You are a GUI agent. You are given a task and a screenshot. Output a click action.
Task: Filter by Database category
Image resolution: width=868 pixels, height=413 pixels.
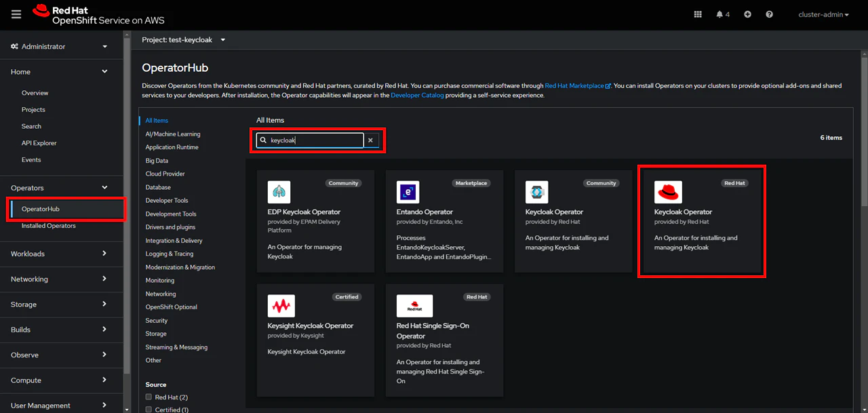coord(158,187)
